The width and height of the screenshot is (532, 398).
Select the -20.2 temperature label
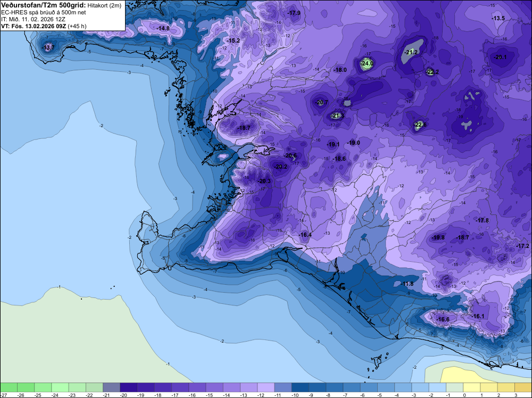pos(281,167)
